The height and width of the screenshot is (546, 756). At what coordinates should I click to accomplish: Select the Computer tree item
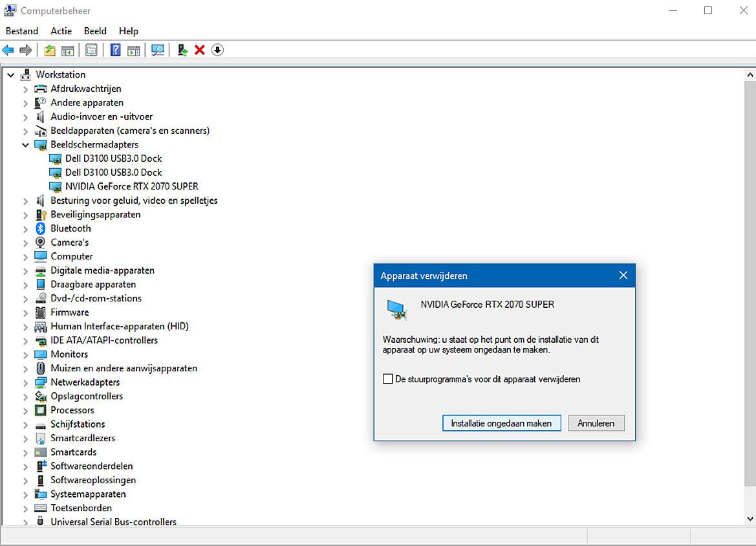point(71,256)
